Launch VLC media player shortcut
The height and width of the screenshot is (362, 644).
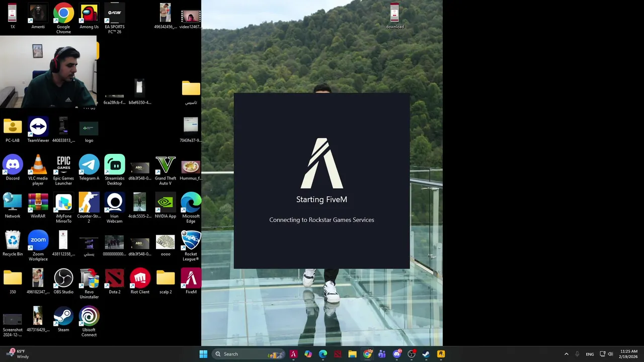tap(38, 170)
